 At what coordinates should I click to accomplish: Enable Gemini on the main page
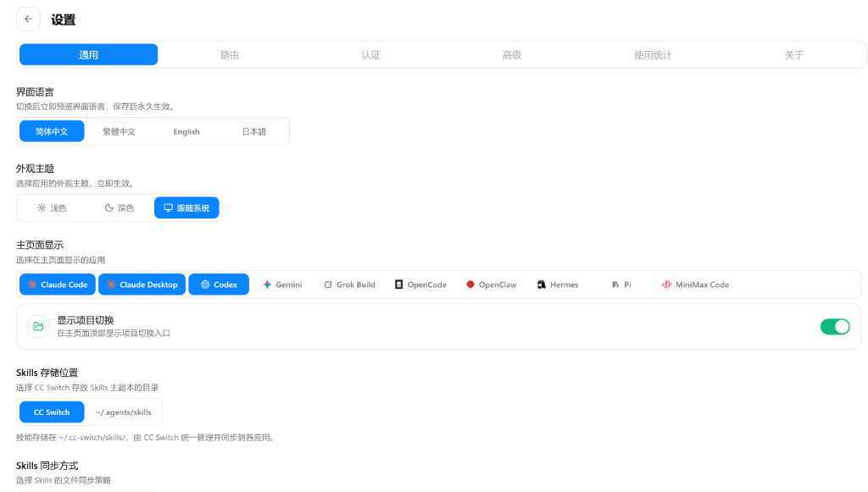coord(282,285)
